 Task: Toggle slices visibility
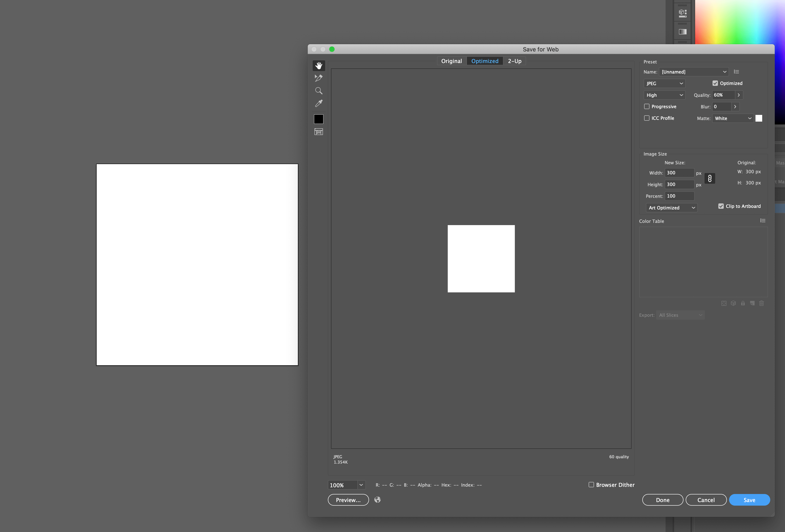coord(318,132)
